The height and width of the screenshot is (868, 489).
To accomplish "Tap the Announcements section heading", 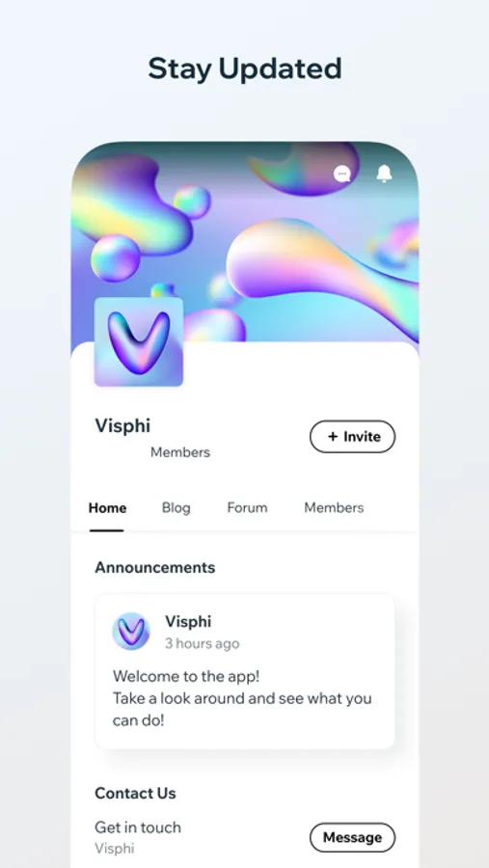I will (x=155, y=567).
